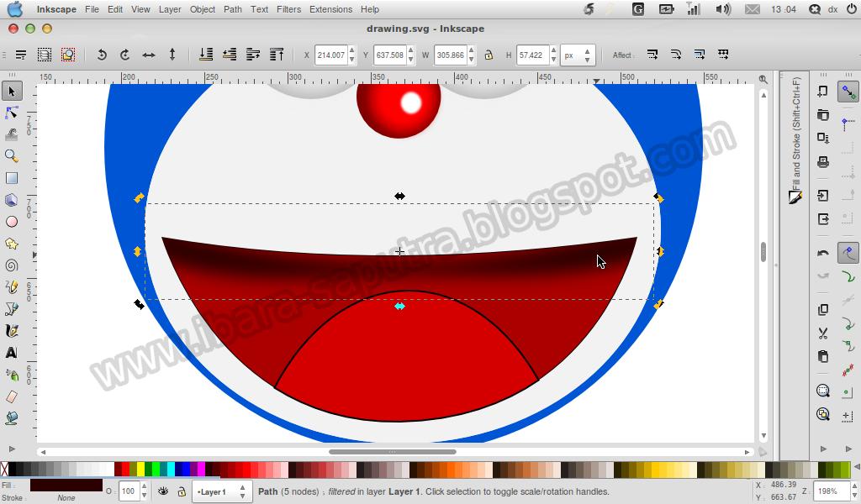Toggle Enable snapping button
Image resolution: width=861 pixels, height=504 pixels.
[x=848, y=92]
